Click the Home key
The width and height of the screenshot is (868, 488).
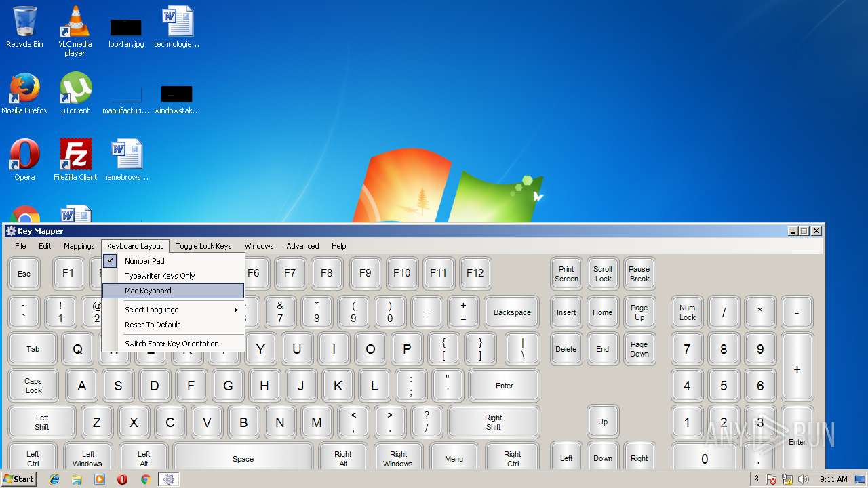(603, 312)
